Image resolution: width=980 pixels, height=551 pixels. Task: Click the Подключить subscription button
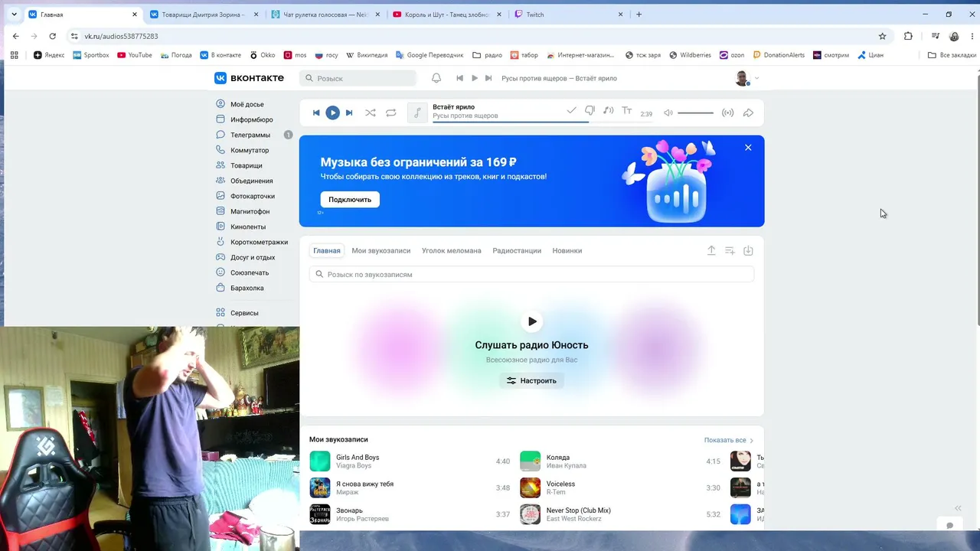pyautogui.click(x=350, y=200)
